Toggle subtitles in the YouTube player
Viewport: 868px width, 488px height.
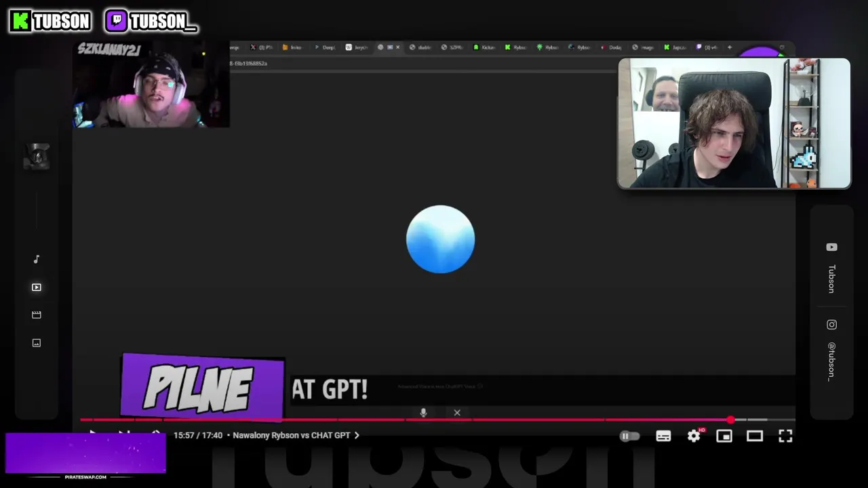663,436
